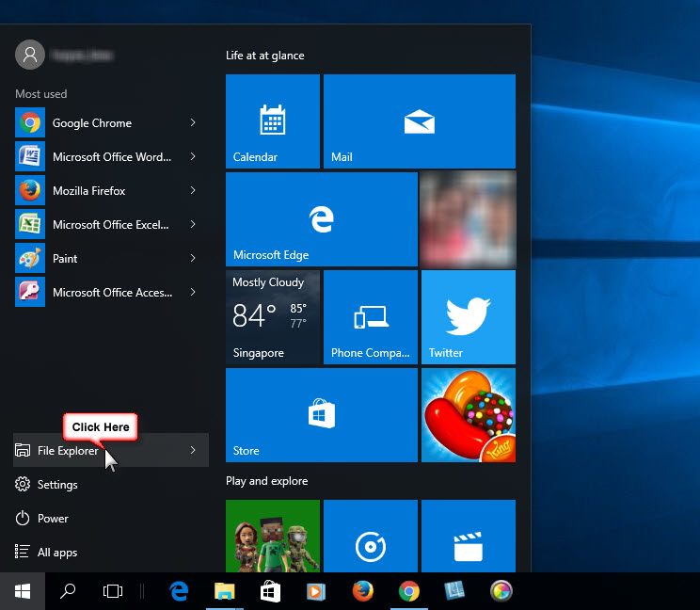The height and width of the screenshot is (610, 700).
Task: Open the Twitter tile
Action: (469, 317)
